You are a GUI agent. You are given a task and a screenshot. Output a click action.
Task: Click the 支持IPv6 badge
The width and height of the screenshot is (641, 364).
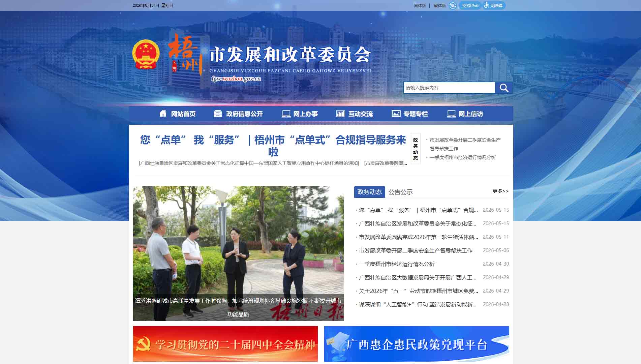tap(470, 5)
